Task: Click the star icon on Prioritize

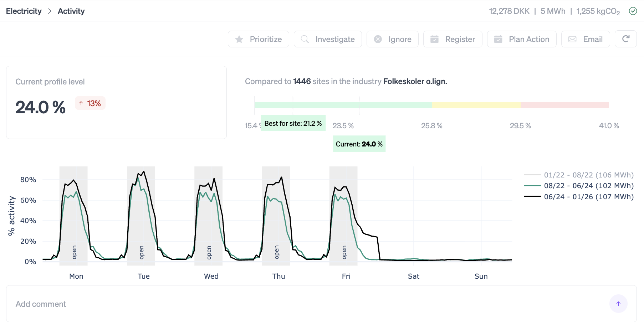Action: 239,39
